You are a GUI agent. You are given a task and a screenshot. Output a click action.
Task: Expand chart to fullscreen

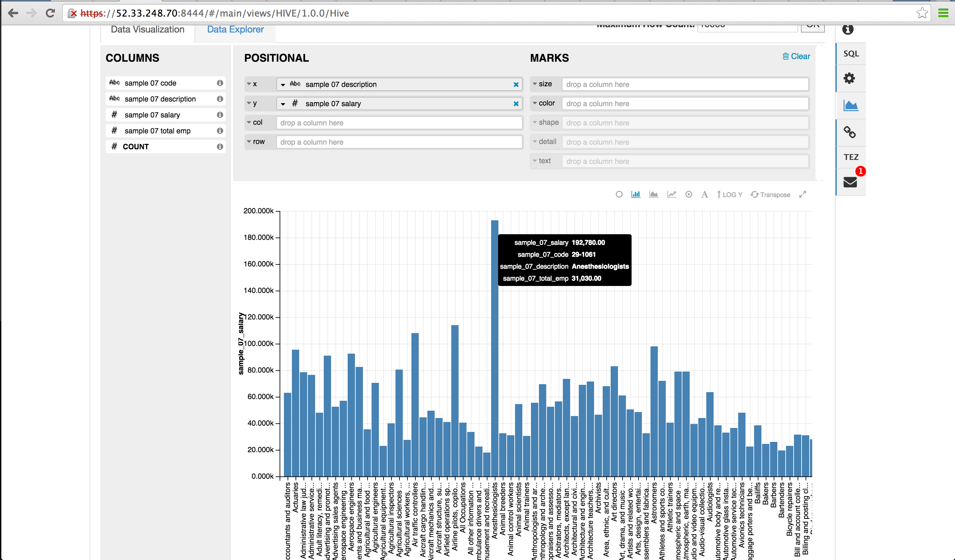(x=802, y=195)
